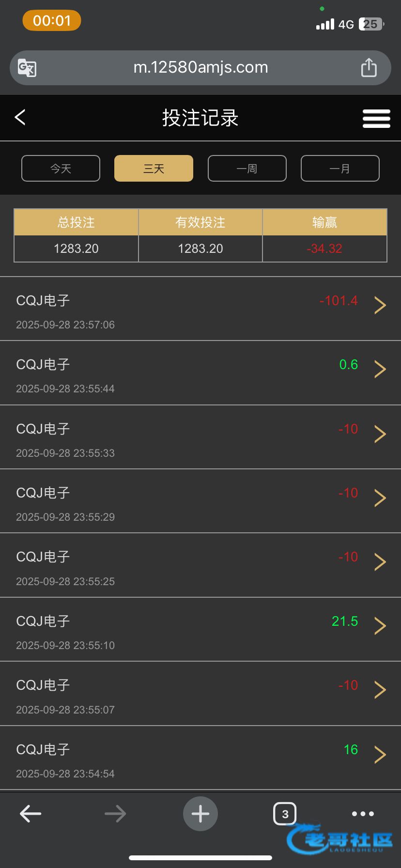Tap the browser back arrow
401x868 pixels.
point(31,814)
